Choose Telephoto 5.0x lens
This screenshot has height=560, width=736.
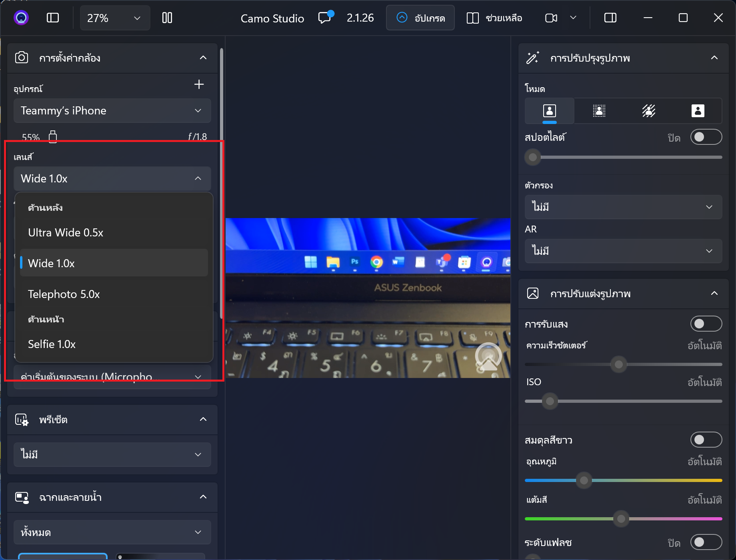(x=114, y=294)
